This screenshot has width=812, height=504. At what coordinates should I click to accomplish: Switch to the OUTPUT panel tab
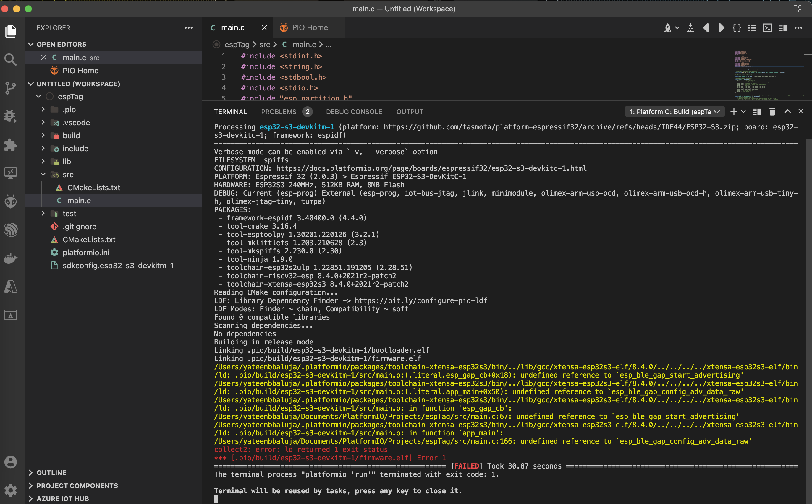coord(410,112)
